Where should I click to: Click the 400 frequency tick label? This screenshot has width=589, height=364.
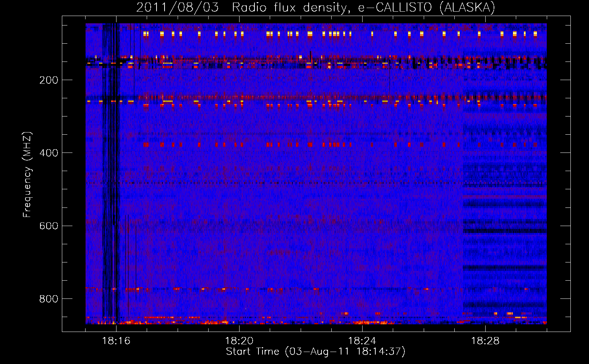tap(49, 153)
